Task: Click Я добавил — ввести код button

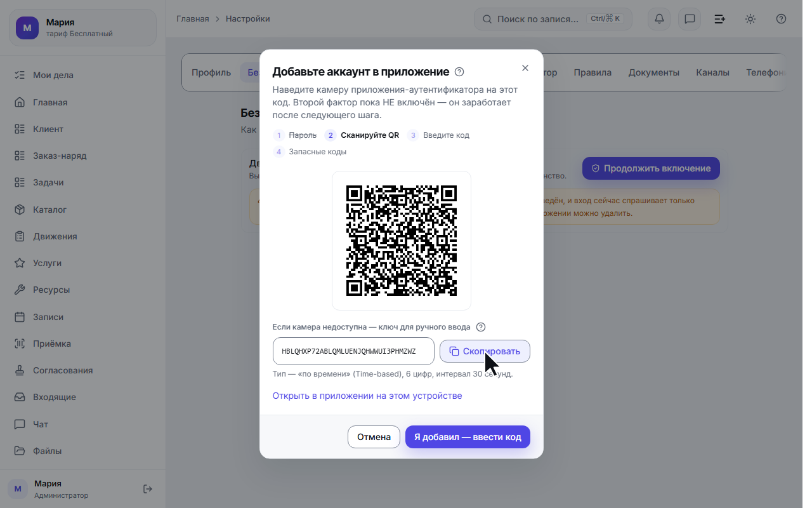Action: tap(468, 437)
